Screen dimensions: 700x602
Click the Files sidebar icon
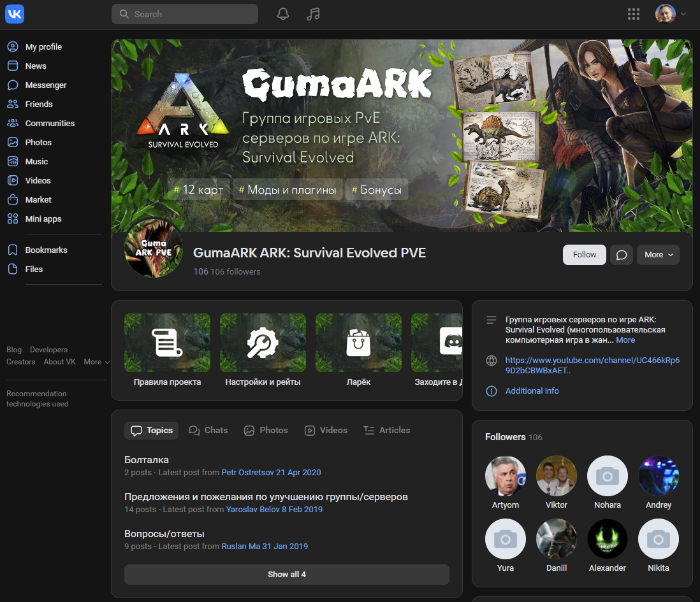pyautogui.click(x=13, y=269)
